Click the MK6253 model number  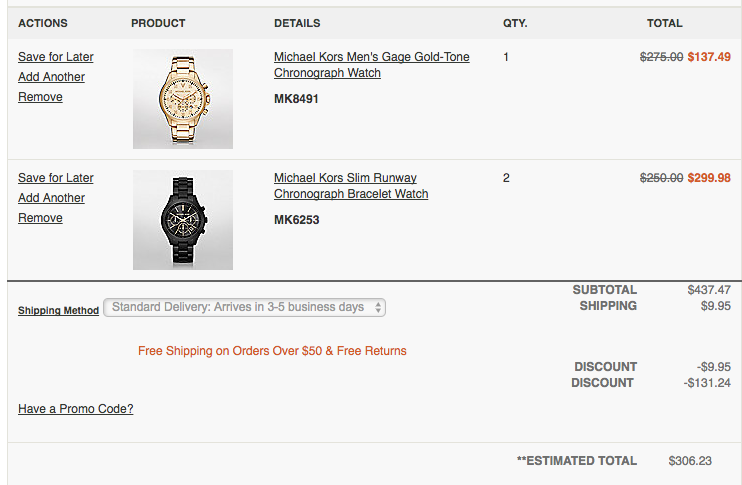(296, 220)
